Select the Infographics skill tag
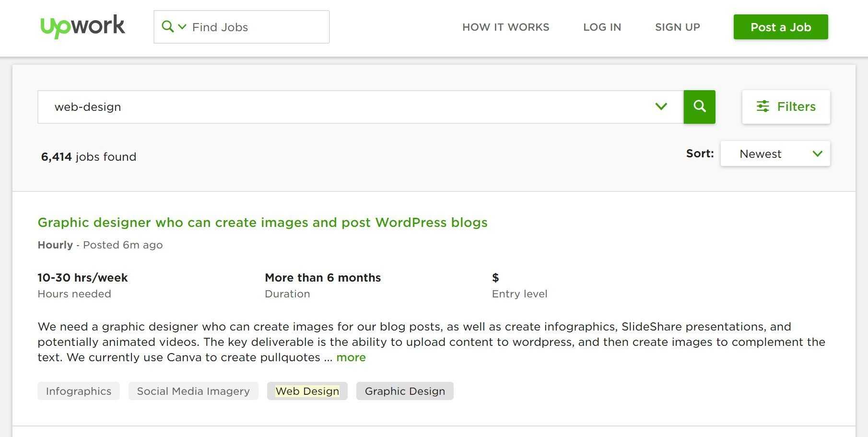Image resolution: width=868 pixels, height=437 pixels. (x=79, y=391)
